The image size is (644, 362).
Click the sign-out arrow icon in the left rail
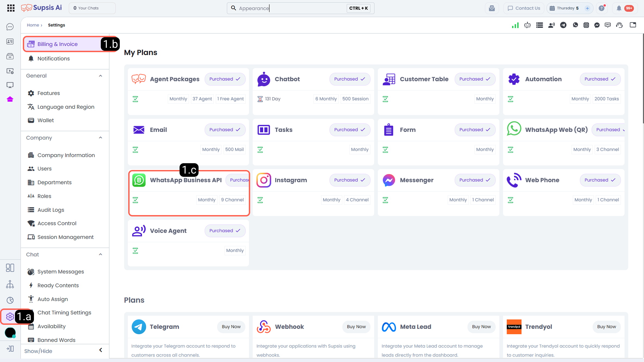pos(10,348)
